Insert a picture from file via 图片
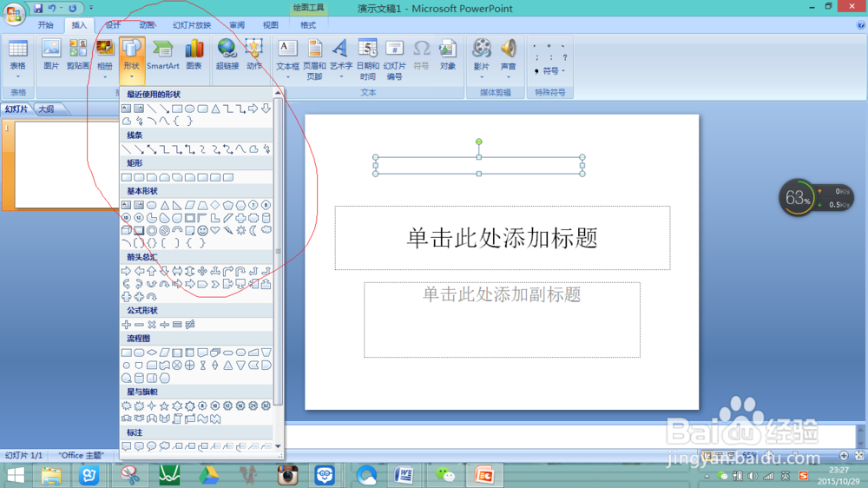The height and width of the screenshot is (488, 868). pyautogui.click(x=51, y=55)
